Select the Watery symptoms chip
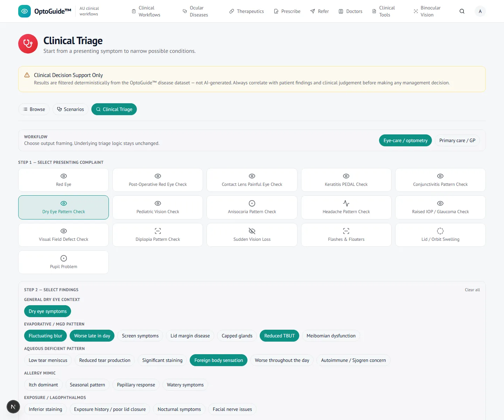504x420 pixels. [185, 385]
